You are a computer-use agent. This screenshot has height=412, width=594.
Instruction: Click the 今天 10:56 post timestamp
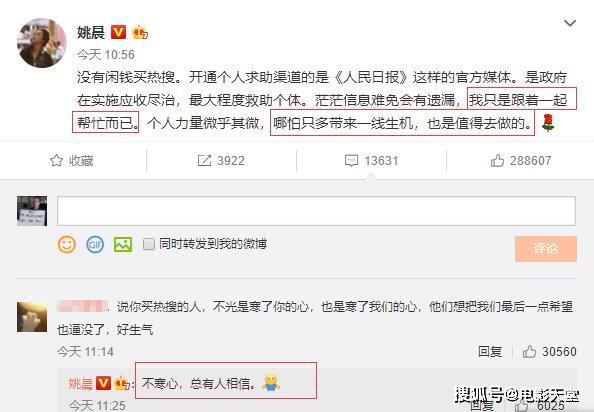106,55
